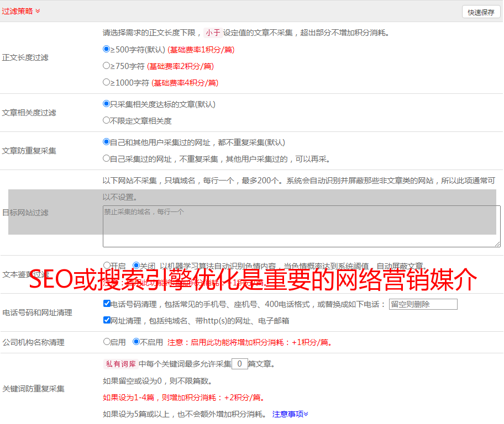This screenshot has width=504, height=424.
Task: Select the ≥750字符 length option
Action: click(x=107, y=66)
